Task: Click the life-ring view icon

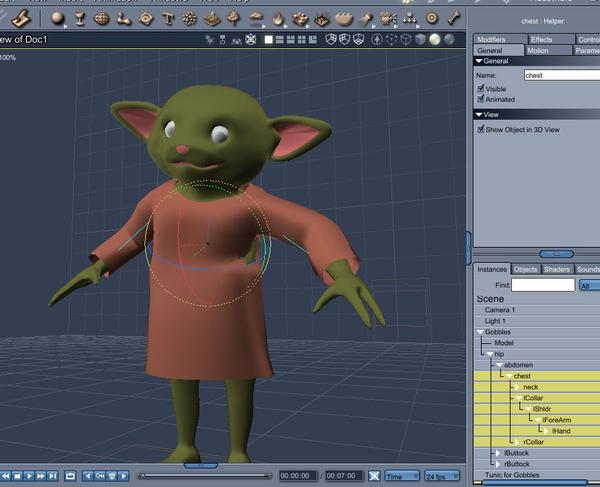Action: pos(251,39)
